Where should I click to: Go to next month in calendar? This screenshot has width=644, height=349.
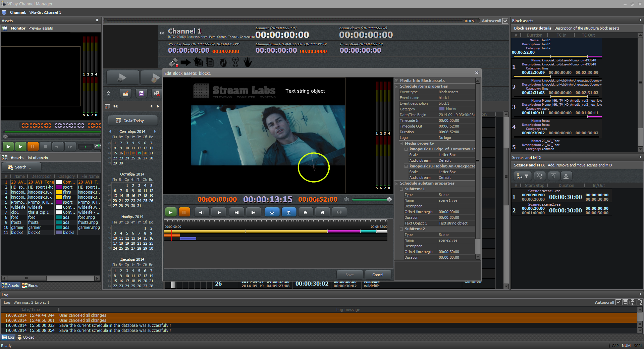pyautogui.click(x=155, y=132)
